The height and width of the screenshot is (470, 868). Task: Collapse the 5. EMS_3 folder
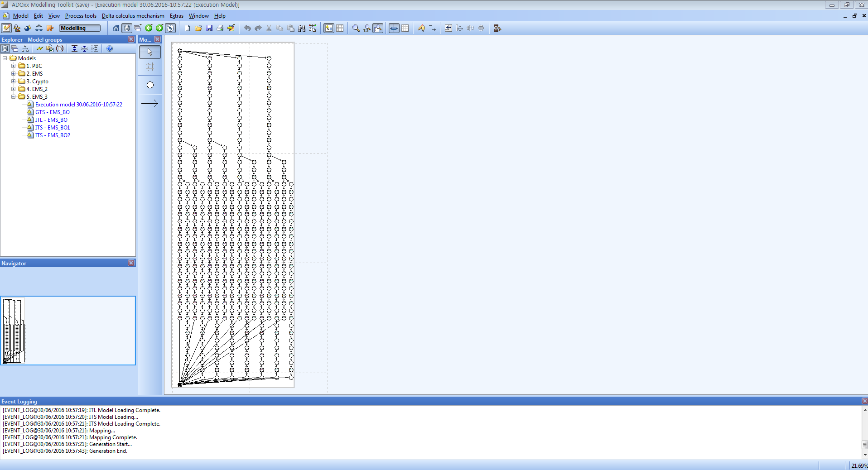coord(14,97)
